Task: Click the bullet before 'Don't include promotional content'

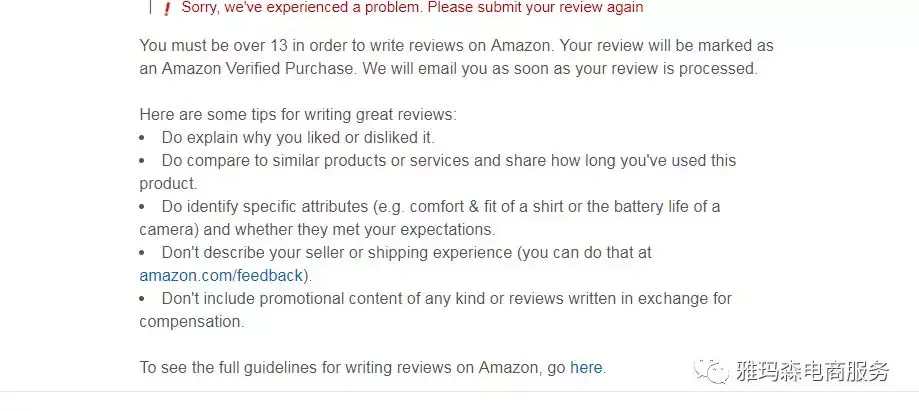Action: (142, 300)
